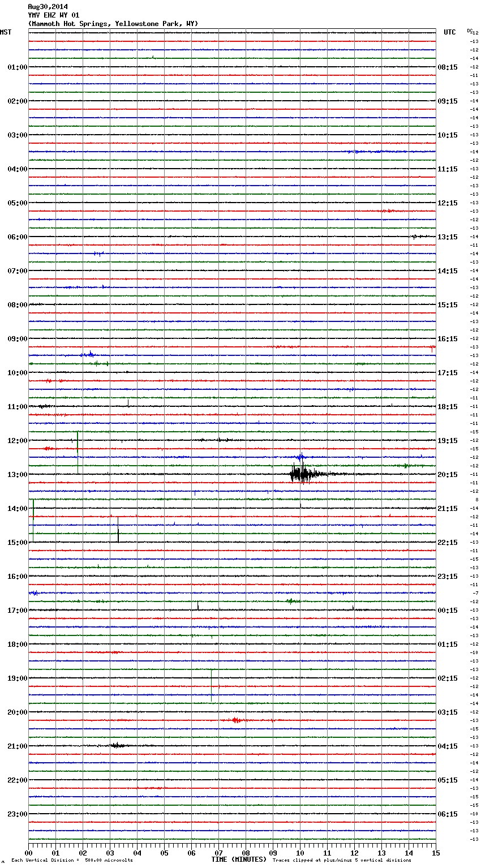The image size is (481, 868).
Task: Select the 20:00 MST time label
Action: point(18,712)
